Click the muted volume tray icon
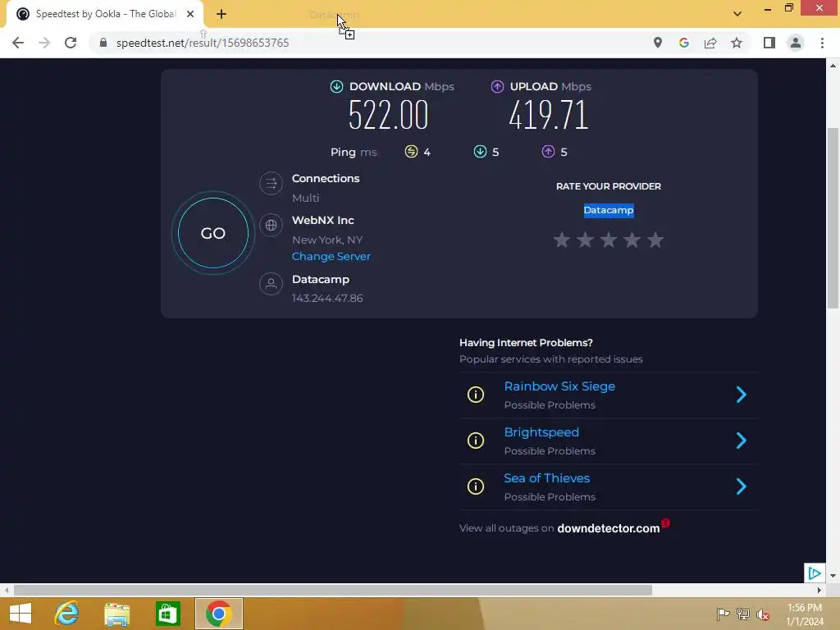Viewport: 840px width, 630px height. coord(763,614)
